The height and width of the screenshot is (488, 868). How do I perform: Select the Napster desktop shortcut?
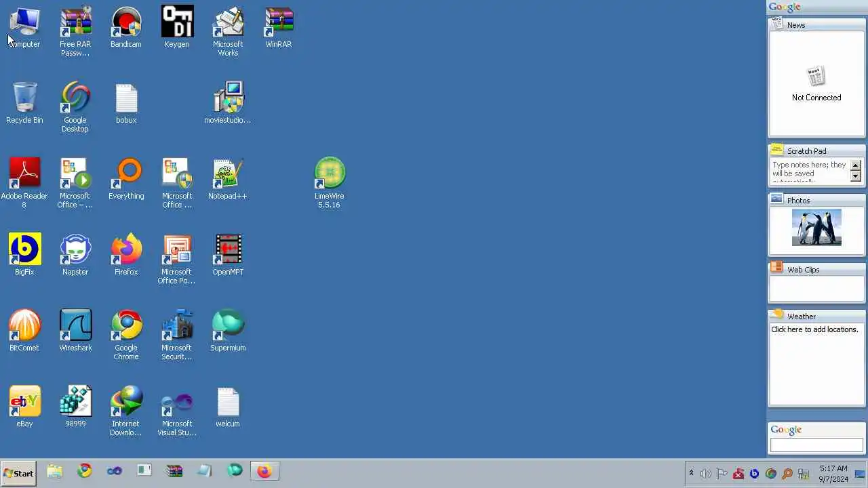(75, 255)
